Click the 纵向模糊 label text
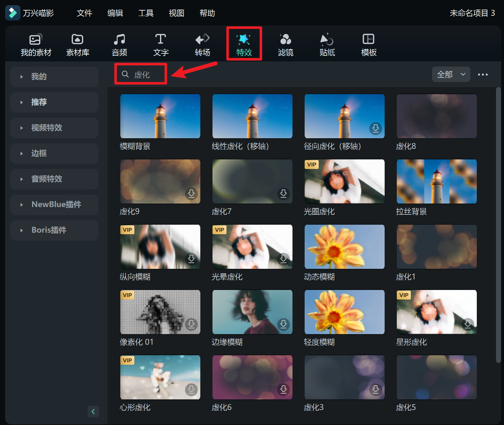Screen dimensions: 504x425 pyautogui.click(x=135, y=277)
